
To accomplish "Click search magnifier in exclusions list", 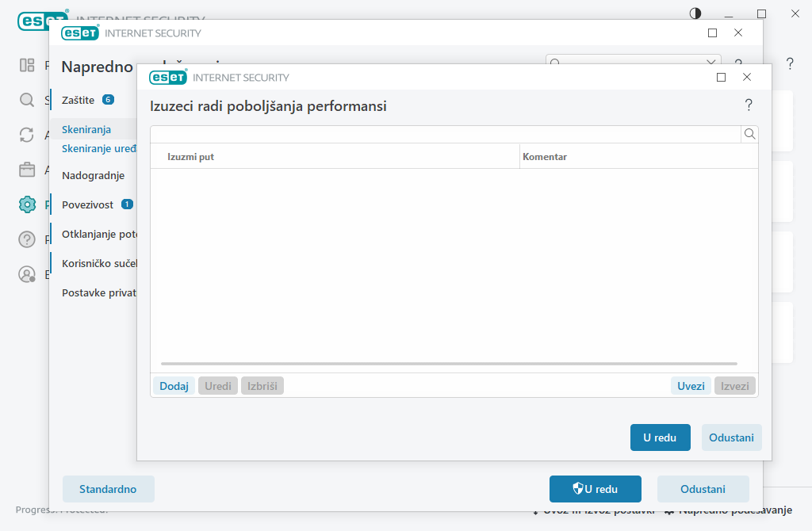I will tap(749, 135).
